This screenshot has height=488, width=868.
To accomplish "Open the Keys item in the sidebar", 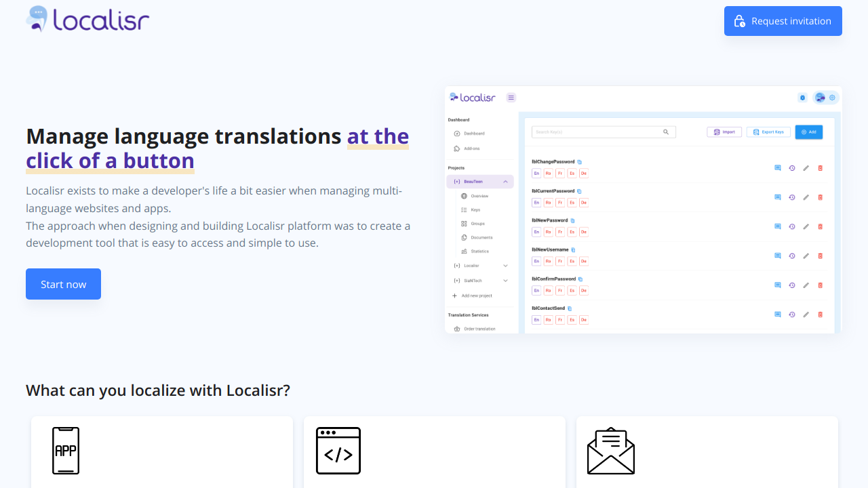I will tap(475, 210).
